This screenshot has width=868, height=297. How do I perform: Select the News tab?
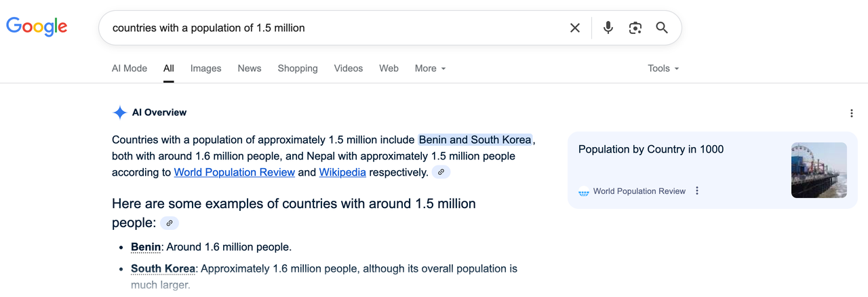(x=249, y=68)
